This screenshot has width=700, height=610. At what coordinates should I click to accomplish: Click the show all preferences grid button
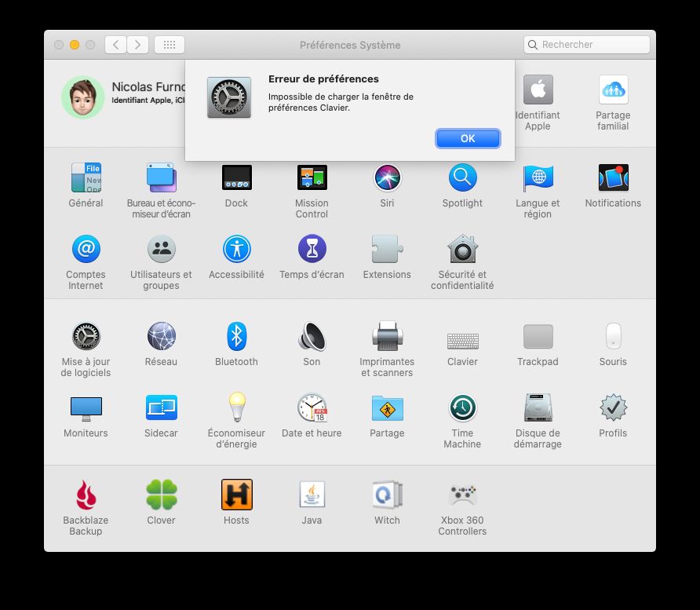(169, 45)
